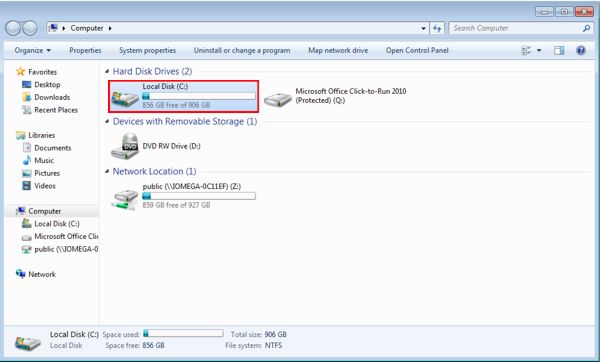Click the Network icon in sidebar

point(20,274)
